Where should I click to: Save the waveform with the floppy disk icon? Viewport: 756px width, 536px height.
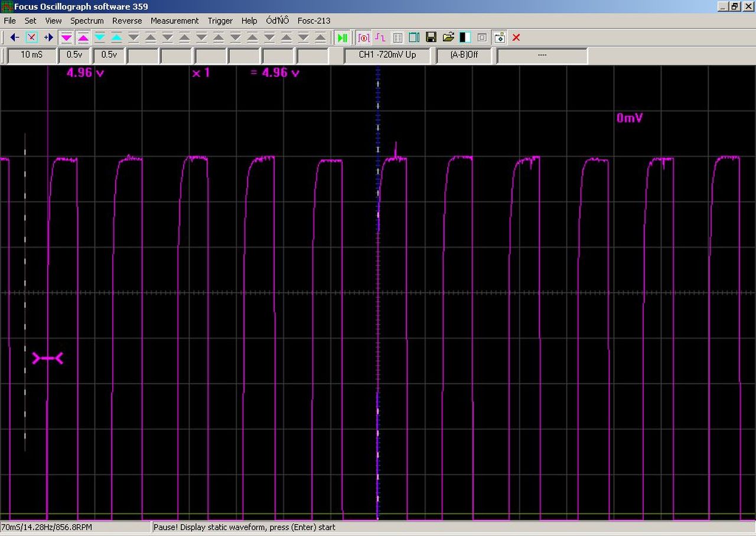click(x=431, y=38)
